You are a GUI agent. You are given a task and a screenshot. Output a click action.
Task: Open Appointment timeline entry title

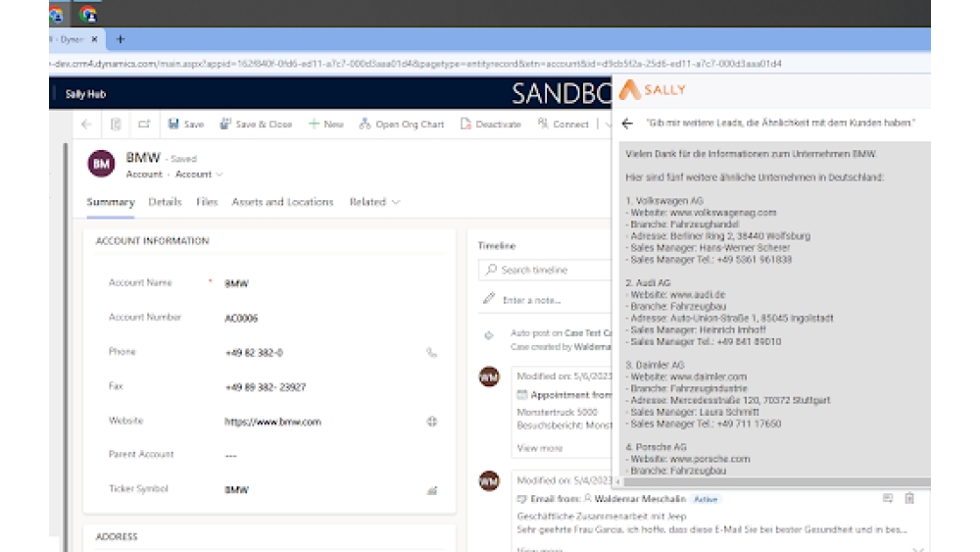(570, 395)
